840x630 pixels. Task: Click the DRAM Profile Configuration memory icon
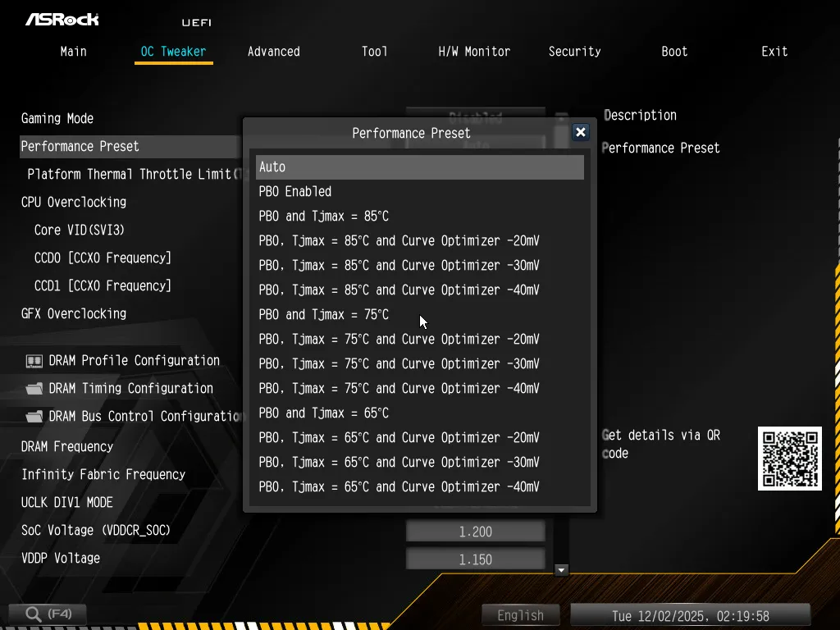pyautogui.click(x=34, y=361)
